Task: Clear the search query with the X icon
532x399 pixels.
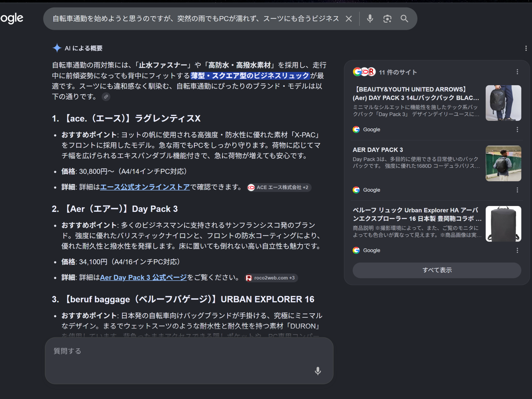Action: click(349, 19)
